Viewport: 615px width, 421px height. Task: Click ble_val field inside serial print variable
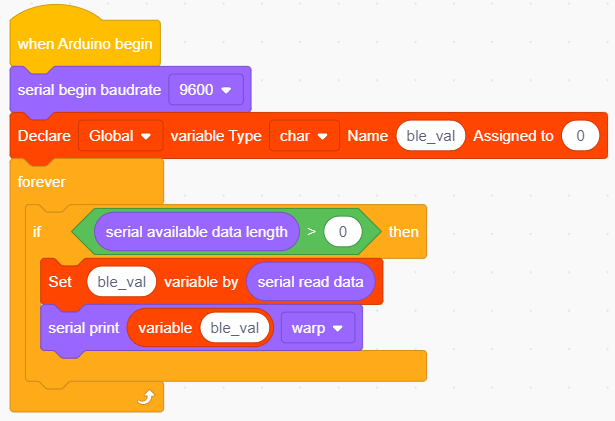(x=235, y=328)
